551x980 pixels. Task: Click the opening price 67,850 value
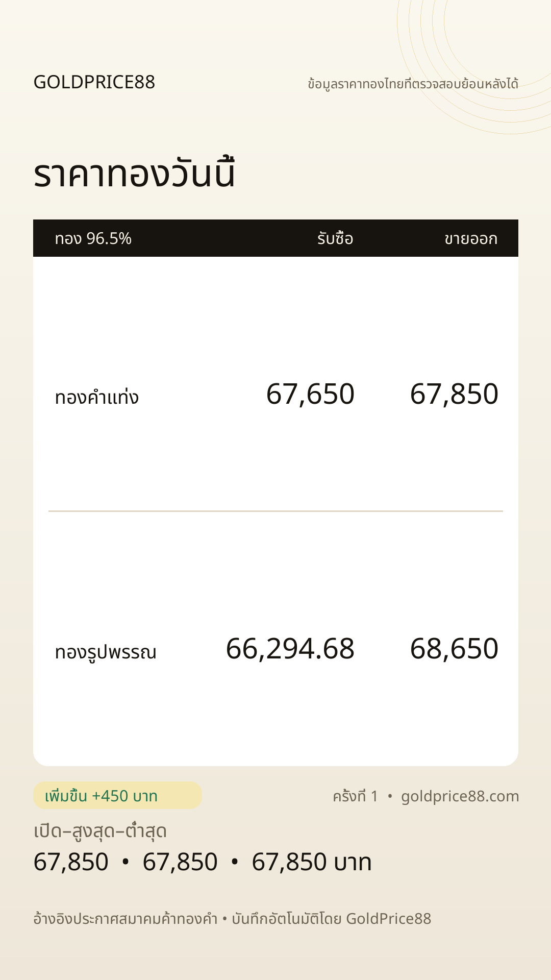71,862
